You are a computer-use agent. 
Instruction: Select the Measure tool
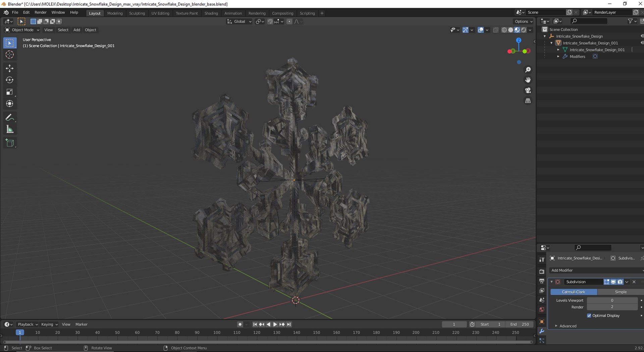coord(10,129)
